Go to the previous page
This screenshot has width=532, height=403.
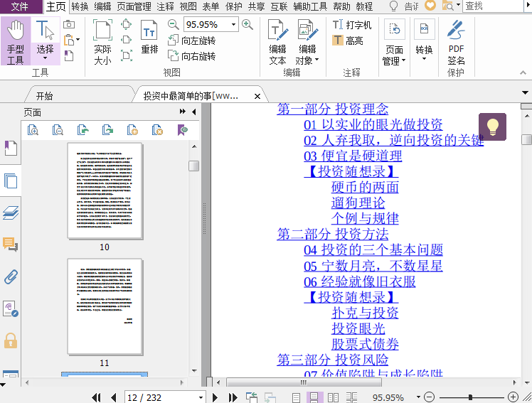pyautogui.click(x=114, y=397)
